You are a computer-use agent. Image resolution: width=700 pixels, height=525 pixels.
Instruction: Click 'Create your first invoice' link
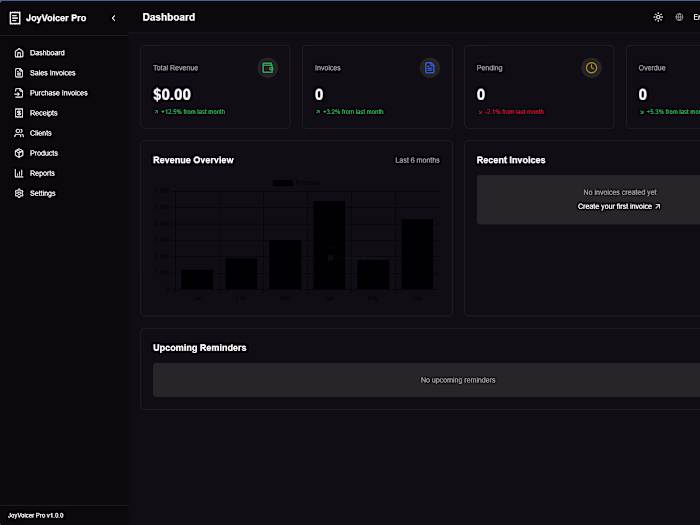click(x=619, y=206)
